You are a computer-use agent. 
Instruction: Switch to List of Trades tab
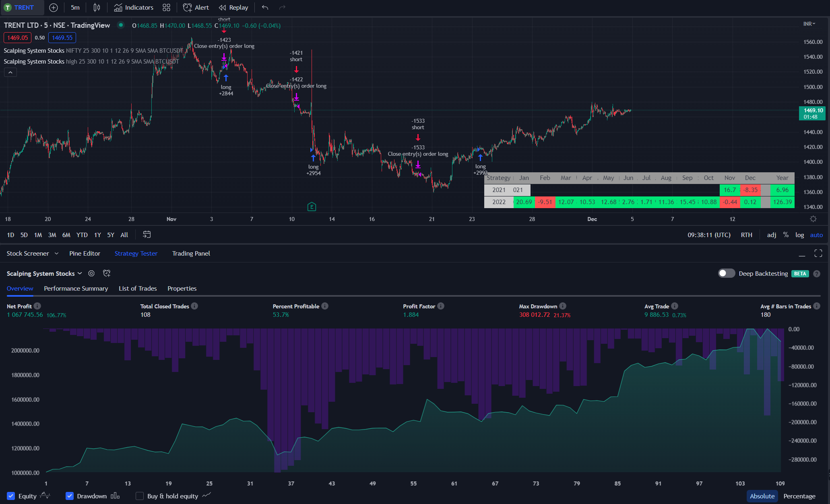(x=138, y=288)
